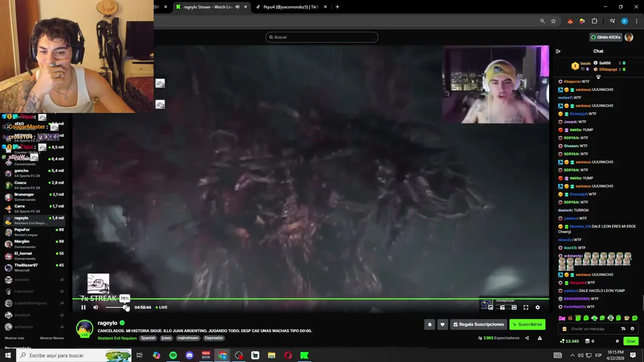Image resolution: width=644 pixels, height=362 pixels.
Task: Open the shop icon next to 0
Action: [587, 341]
